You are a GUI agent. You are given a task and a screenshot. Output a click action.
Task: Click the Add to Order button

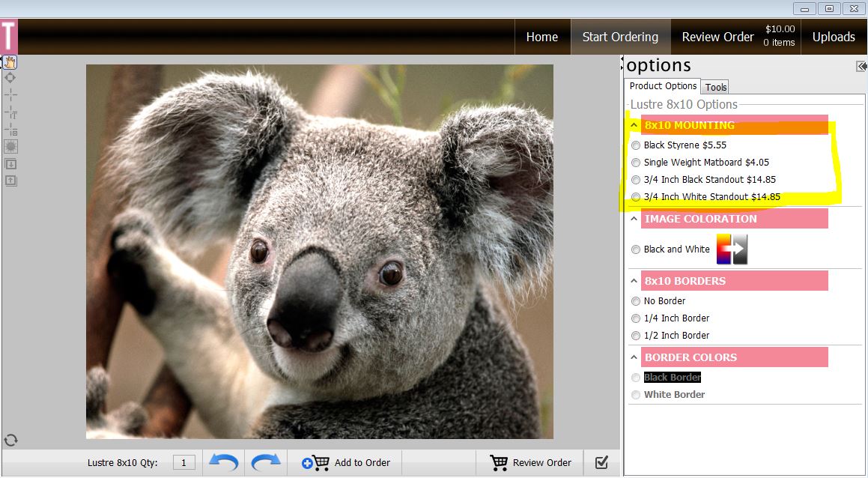click(346, 462)
